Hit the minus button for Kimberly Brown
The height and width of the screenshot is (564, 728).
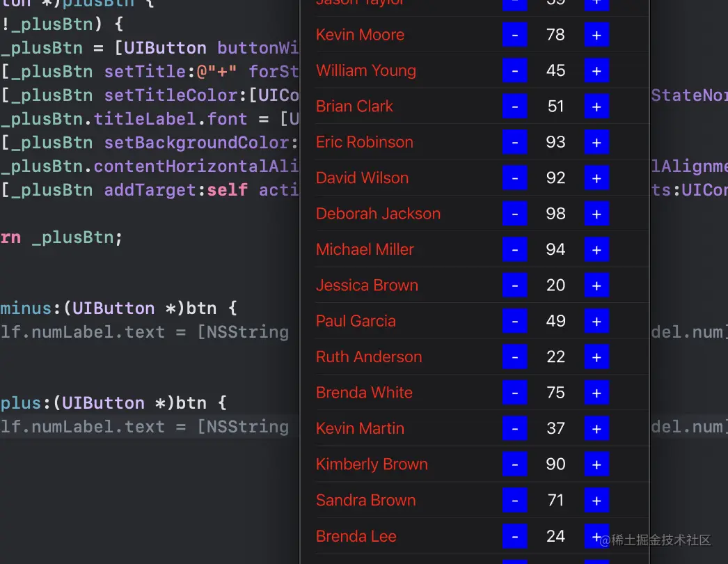pyautogui.click(x=514, y=464)
